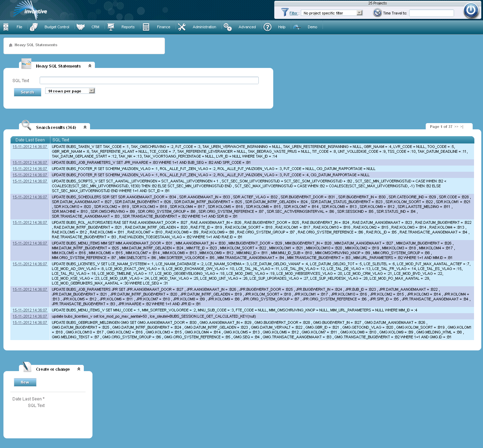Open the rows per page dropdown
Viewport: 483px width, 448px height.
point(91,91)
